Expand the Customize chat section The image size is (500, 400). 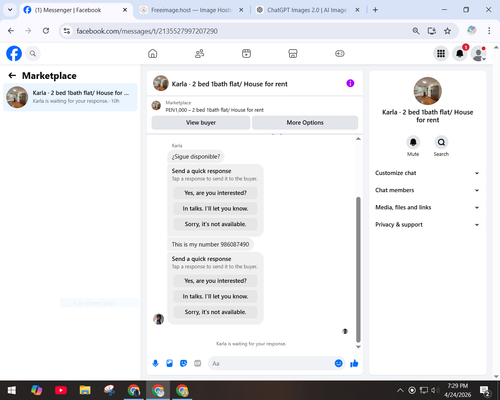427,173
